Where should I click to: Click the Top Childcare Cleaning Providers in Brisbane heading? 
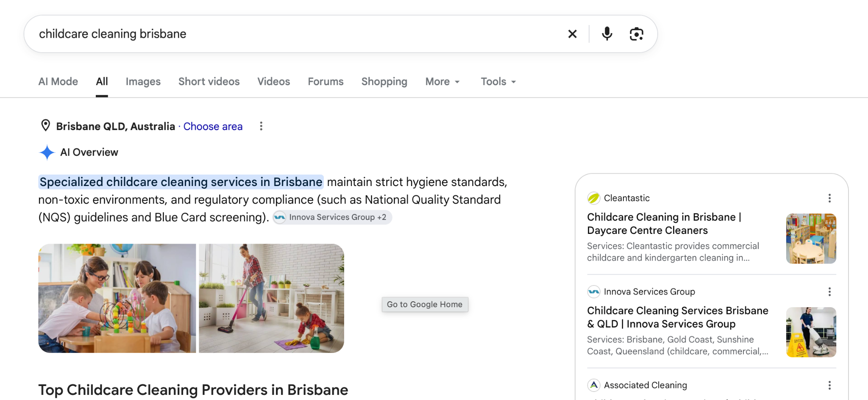tap(193, 390)
